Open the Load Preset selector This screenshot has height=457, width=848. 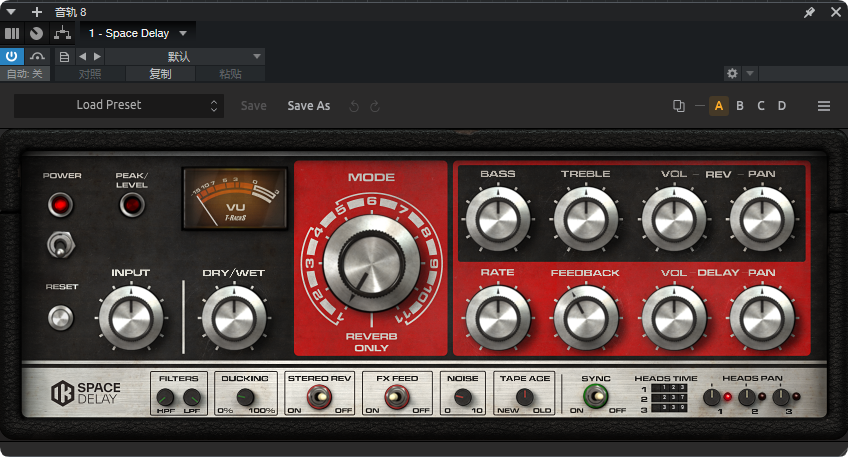118,105
